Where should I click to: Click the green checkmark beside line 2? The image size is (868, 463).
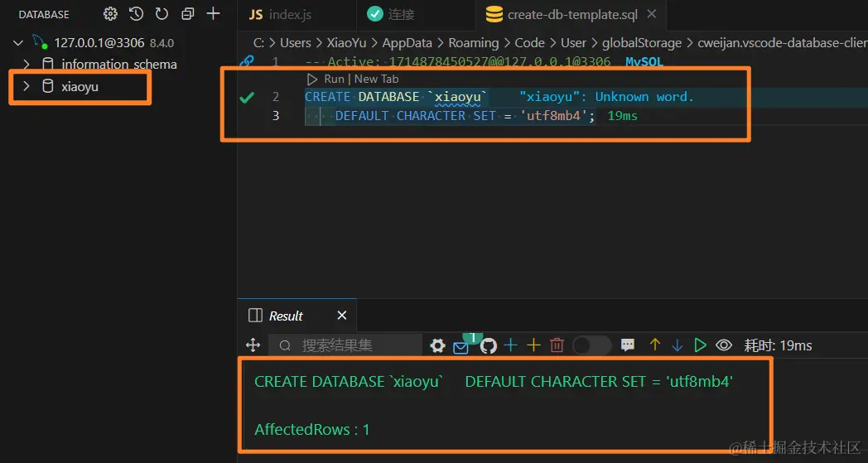point(247,98)
